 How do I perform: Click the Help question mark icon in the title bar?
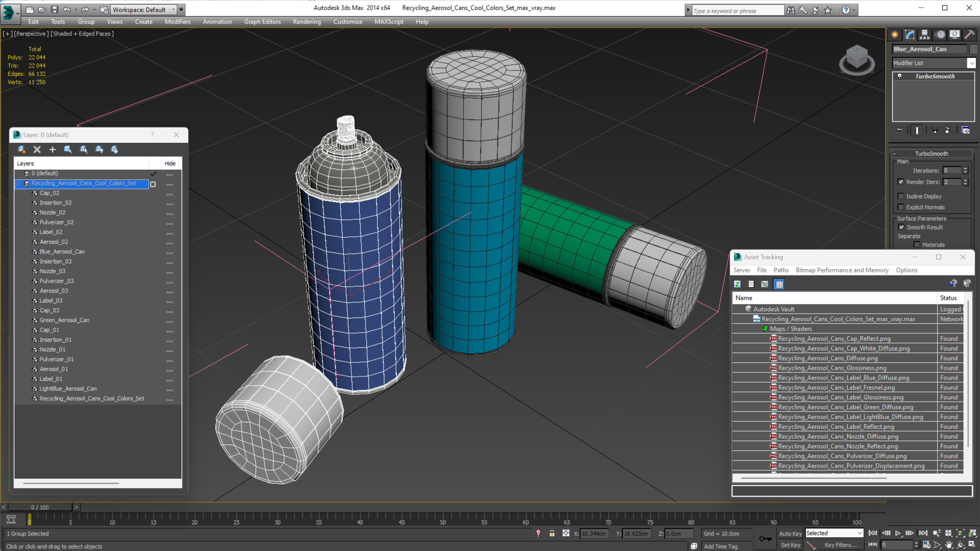coord(846,10)
